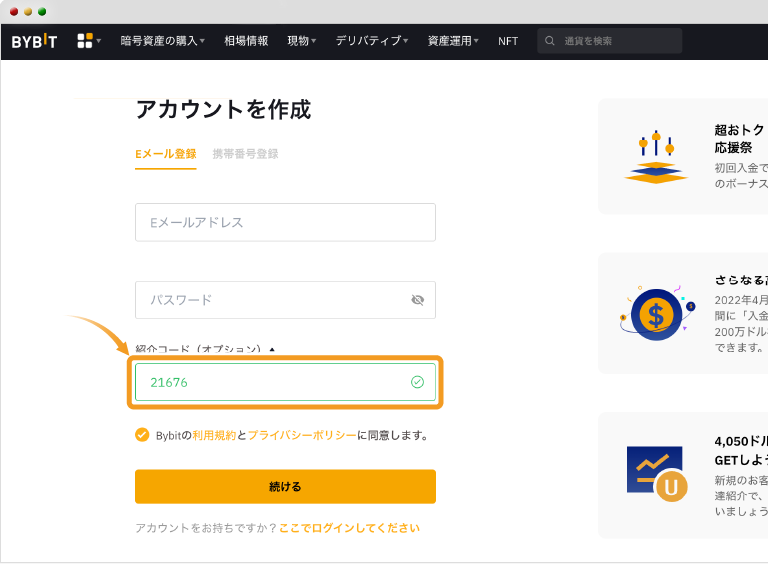Image resolution: width=768 pixels, height=564 pixels.
Task: Open the NFT menu item
Action: coord(508,41)
